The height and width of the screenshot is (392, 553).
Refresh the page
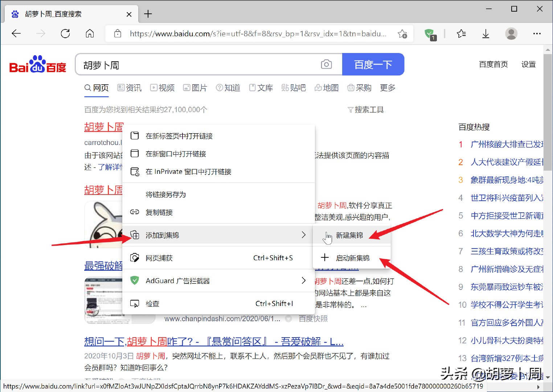(65, 33)
